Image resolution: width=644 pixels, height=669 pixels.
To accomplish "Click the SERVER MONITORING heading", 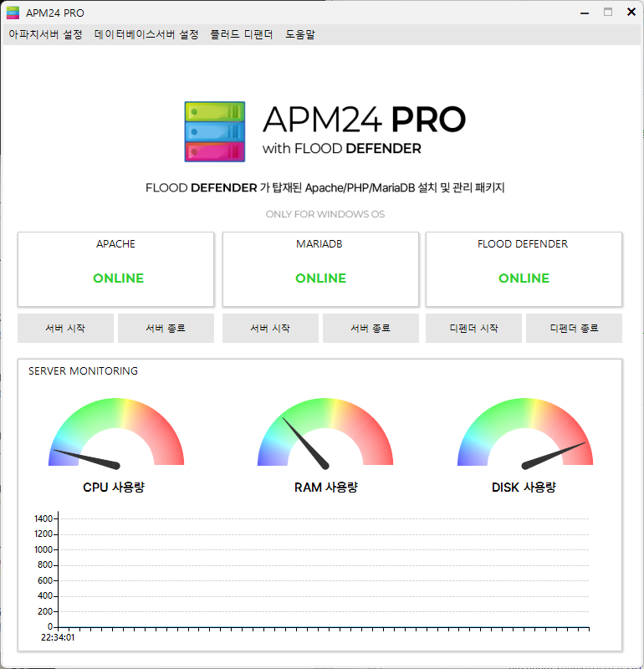I will (x=84, y=370).
